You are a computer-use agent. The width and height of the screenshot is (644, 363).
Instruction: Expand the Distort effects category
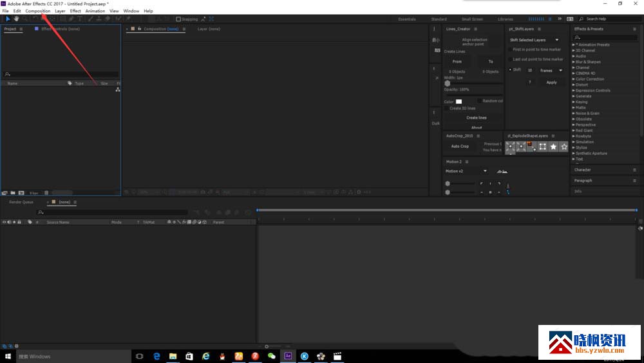[x=574, y=85]
